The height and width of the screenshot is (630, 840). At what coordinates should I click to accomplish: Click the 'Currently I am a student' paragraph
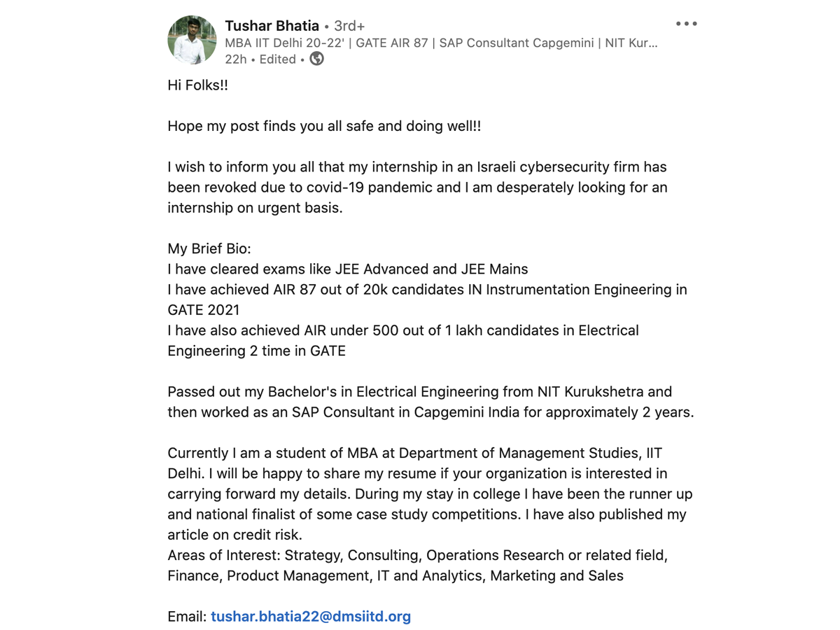414,454
